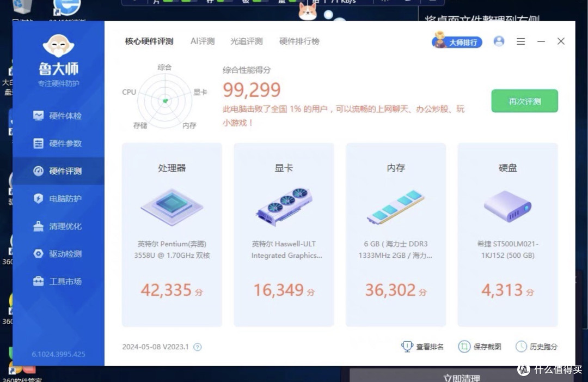Click the 综合性能得分 label

point(247,70)
